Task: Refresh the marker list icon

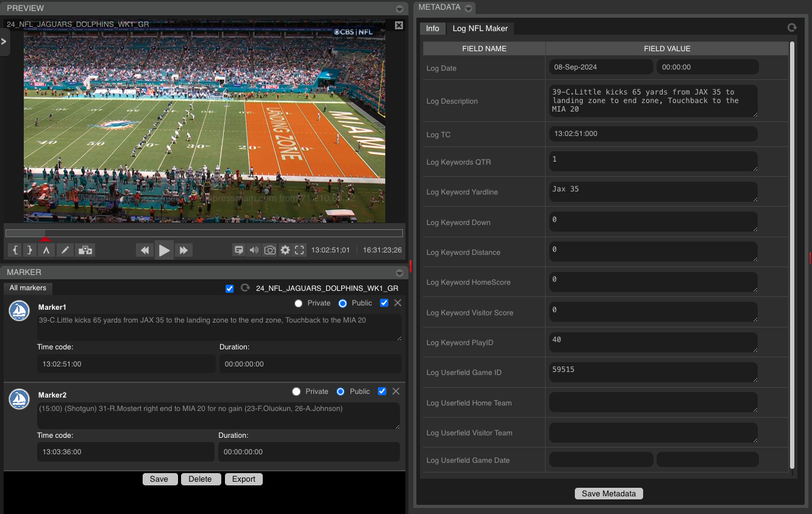Action: [245, 288]
